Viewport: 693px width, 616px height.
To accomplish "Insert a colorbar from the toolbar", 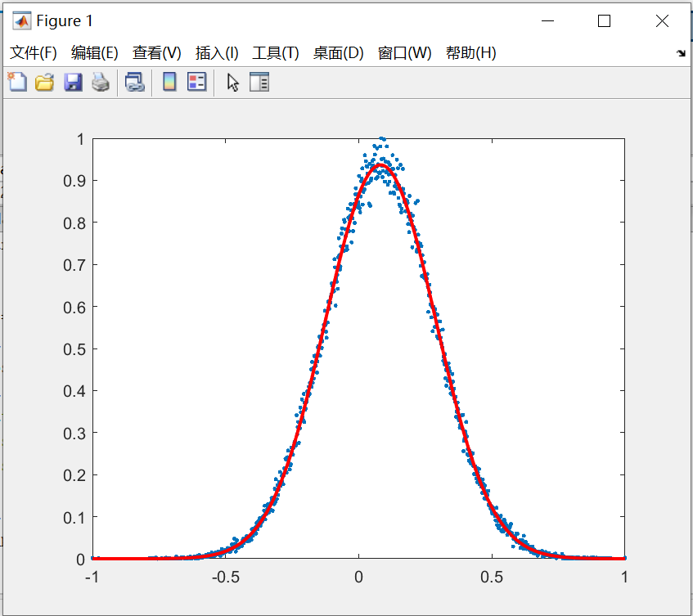I will (x=169, y=82).
